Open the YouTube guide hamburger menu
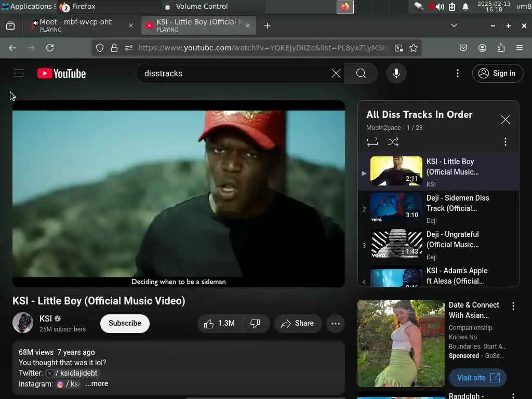The image size is (532, 399). click(19, 73)
